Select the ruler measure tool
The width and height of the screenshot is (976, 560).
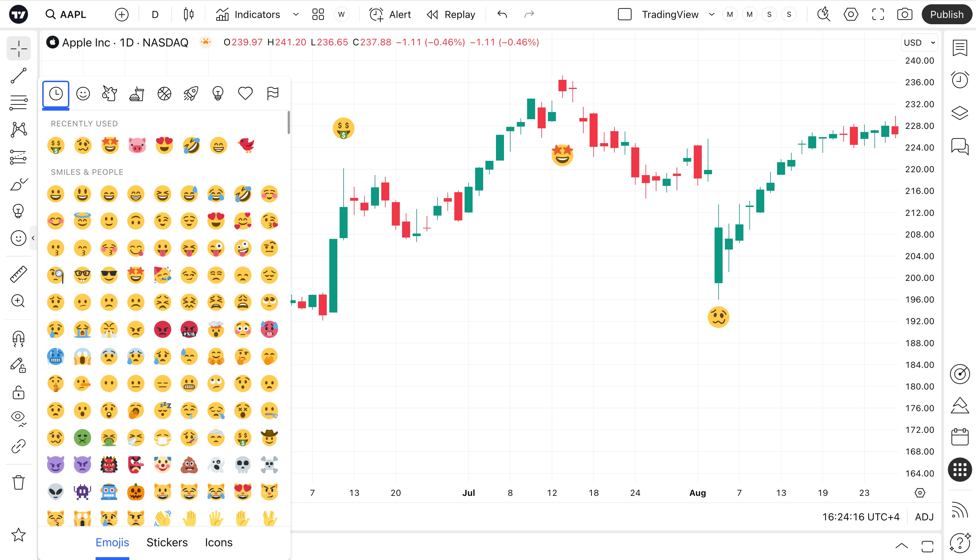[x=19, y=274]
